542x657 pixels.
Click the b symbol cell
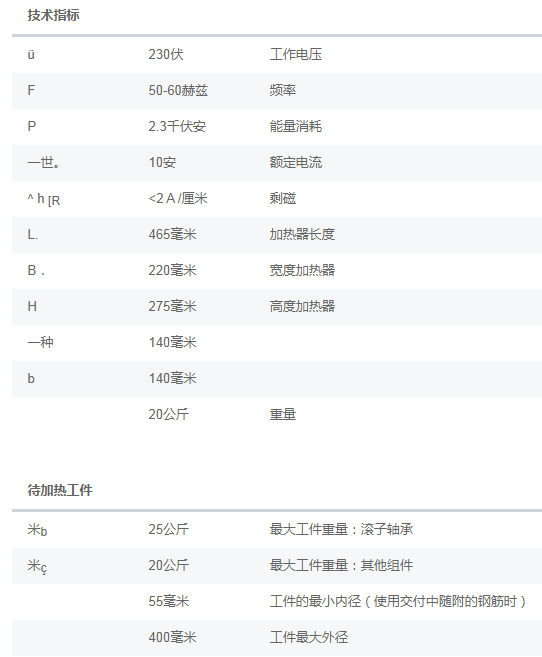31,379
